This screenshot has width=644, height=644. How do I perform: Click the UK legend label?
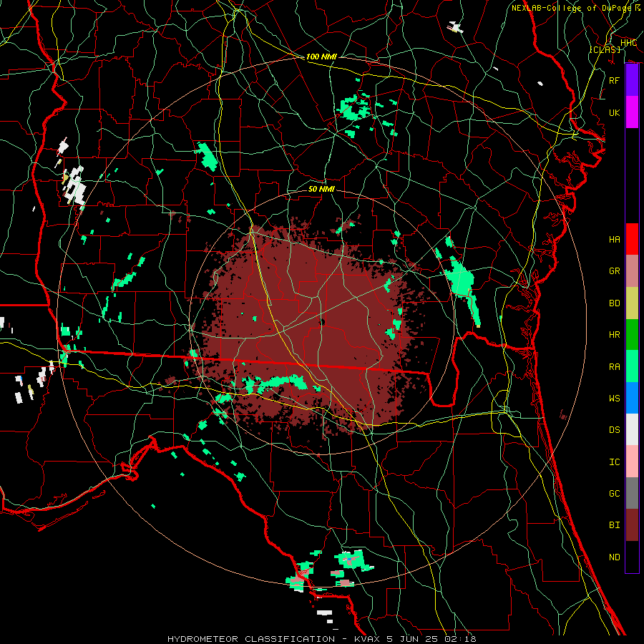[x=615, y=112]
